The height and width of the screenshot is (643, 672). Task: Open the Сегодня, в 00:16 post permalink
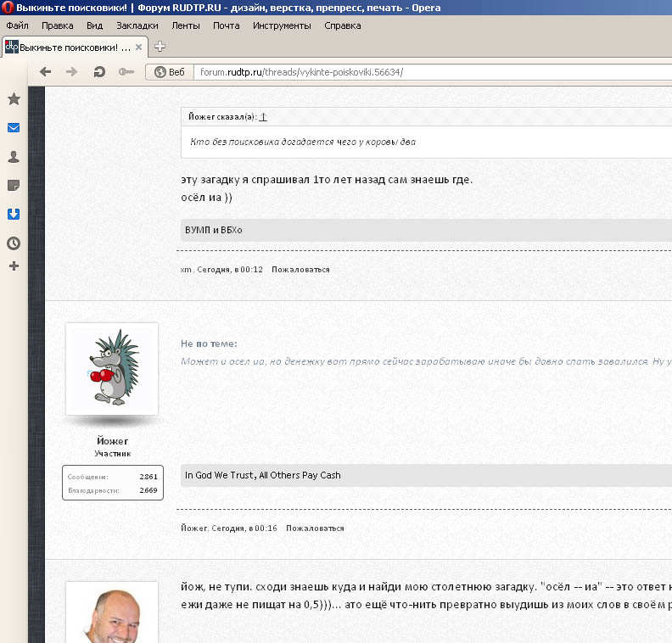click(244, 528)
